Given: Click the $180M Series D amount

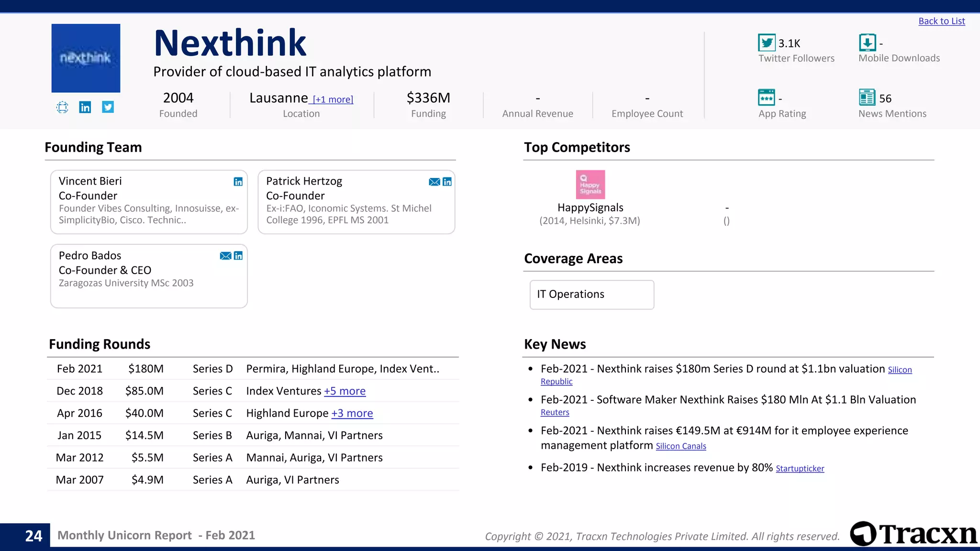Looking at the screenshot, I should click(146, 369).
